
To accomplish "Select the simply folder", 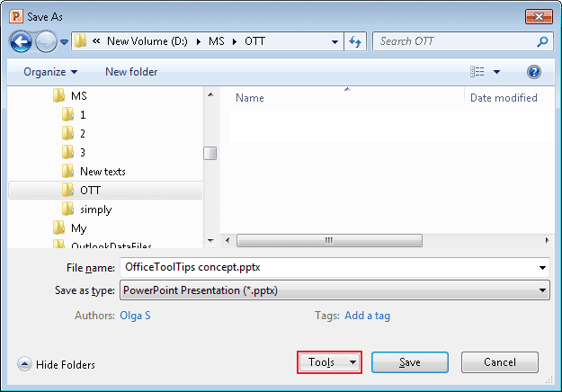I will [95, 209].
